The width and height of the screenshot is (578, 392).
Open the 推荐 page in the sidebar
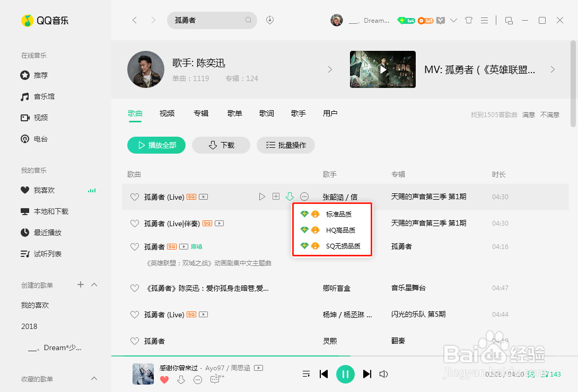coord(34,75)
